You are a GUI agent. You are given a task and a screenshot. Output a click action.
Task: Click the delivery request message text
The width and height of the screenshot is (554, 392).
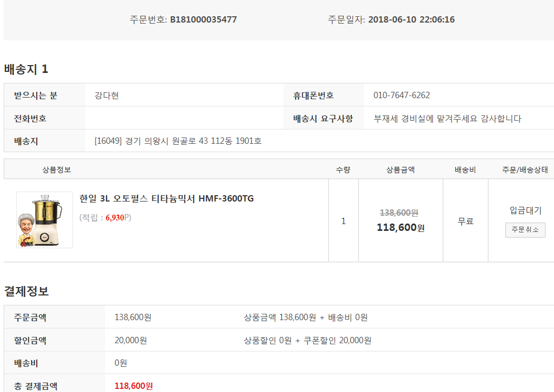tap(447, 119)
